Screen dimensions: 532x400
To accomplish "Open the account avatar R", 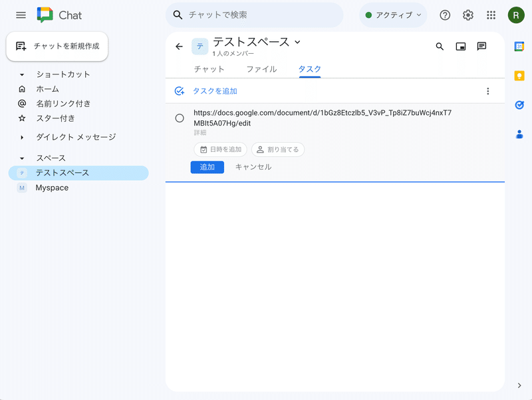I will (516, 15).
